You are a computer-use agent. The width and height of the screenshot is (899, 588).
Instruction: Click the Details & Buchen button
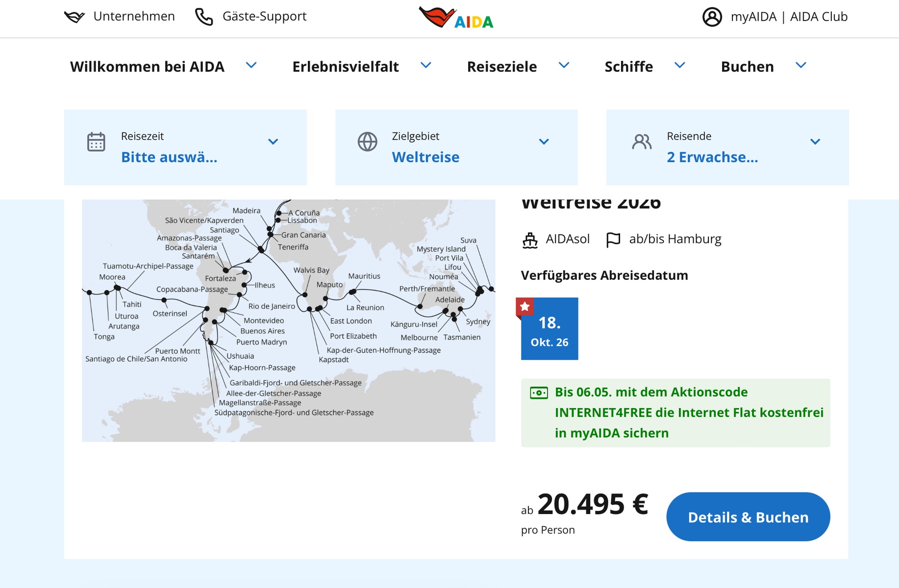click(748, 517)
